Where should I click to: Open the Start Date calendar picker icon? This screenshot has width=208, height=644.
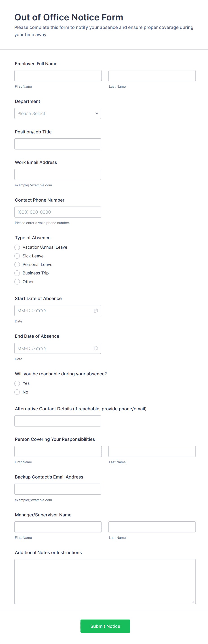pos(96,311)
